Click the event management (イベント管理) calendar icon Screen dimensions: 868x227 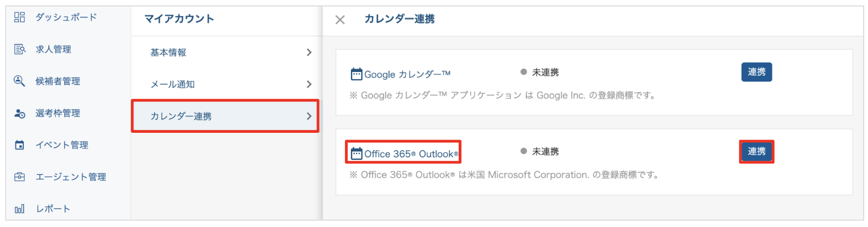(x=19, y=145)
